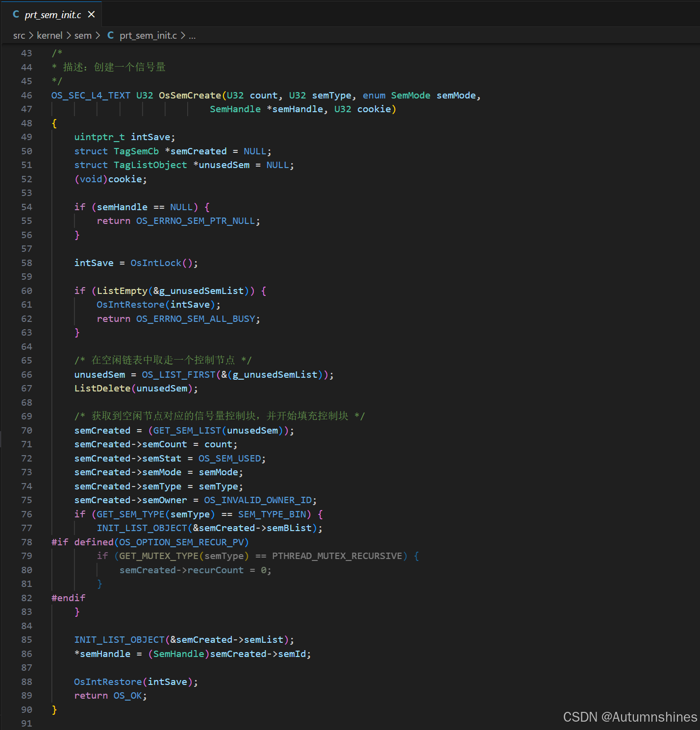Click semType value on line 74
The height and width of the screenshot is (730, 700).
click(x=218, y=487)
